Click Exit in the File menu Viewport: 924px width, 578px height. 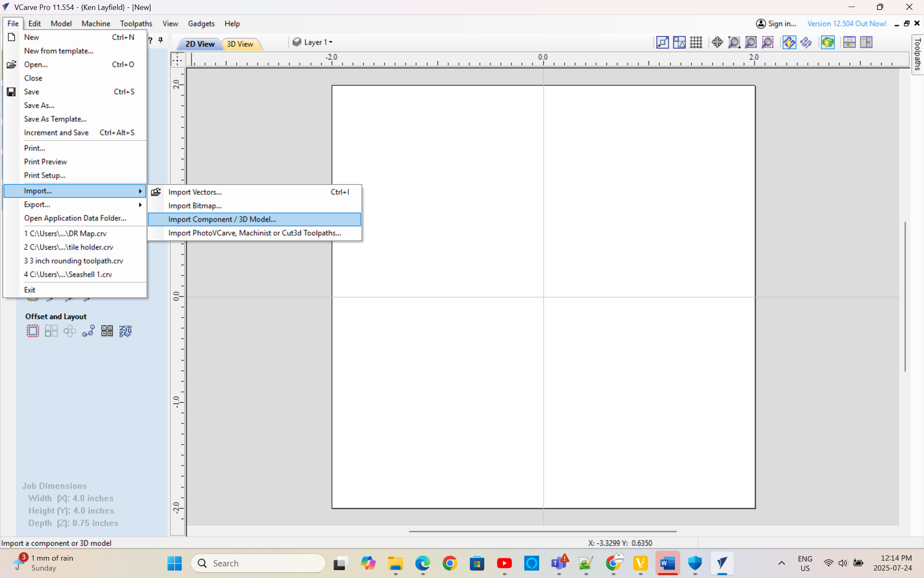pyautogui.click(x=75, y=290)
